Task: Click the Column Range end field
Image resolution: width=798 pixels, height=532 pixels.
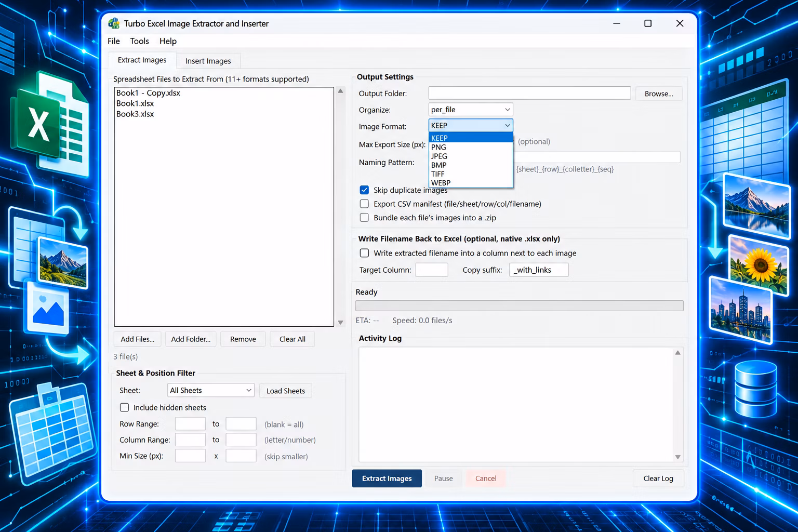Action: pyautogui.click(x=241, y=440)
